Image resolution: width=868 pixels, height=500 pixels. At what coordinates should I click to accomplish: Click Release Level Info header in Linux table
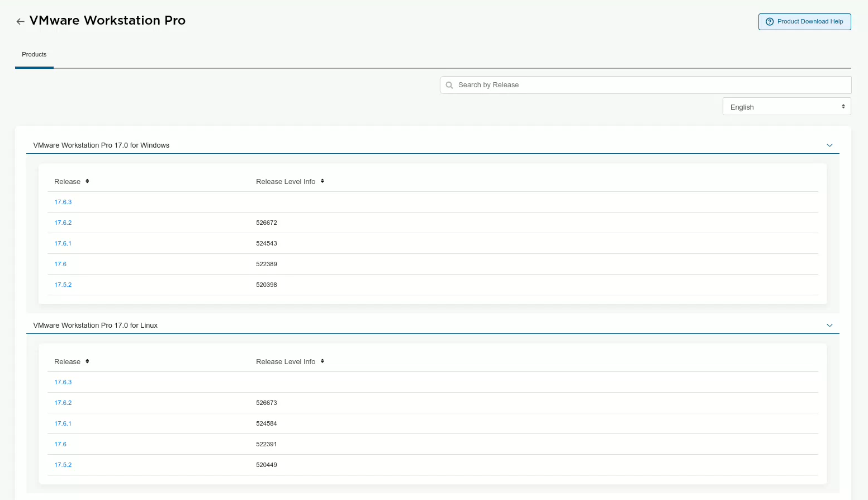286,362
